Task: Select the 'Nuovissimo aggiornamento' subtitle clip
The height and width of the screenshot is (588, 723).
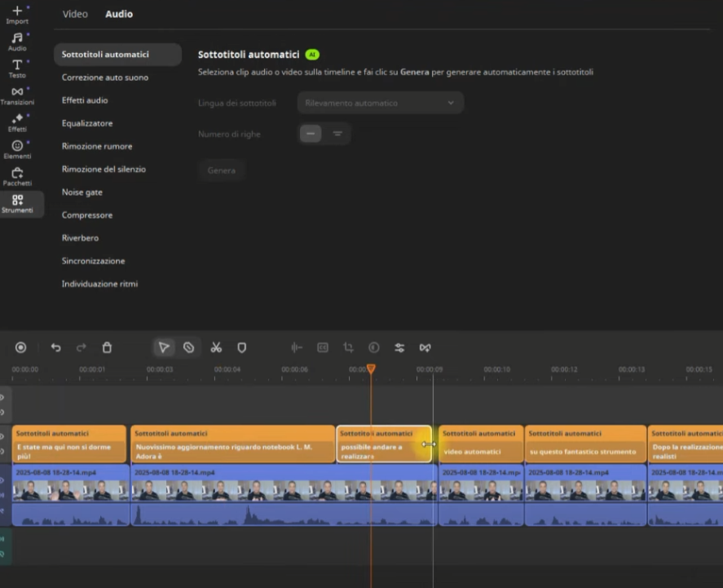Action: pos(233,444)
